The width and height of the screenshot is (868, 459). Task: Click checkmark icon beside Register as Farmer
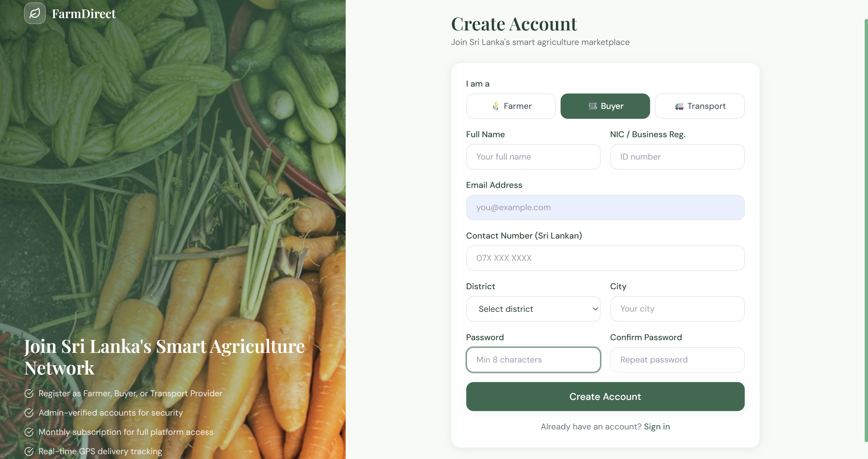tap(29, 393)
